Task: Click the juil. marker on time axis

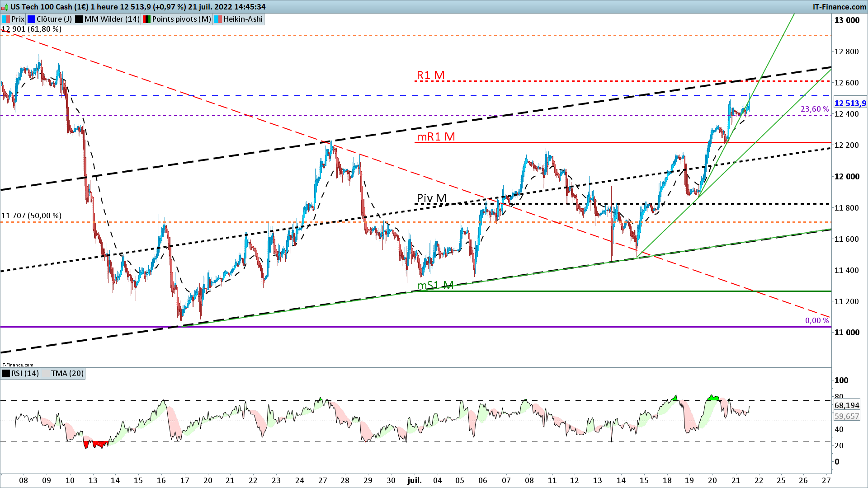Action: (x=414, y=480)
